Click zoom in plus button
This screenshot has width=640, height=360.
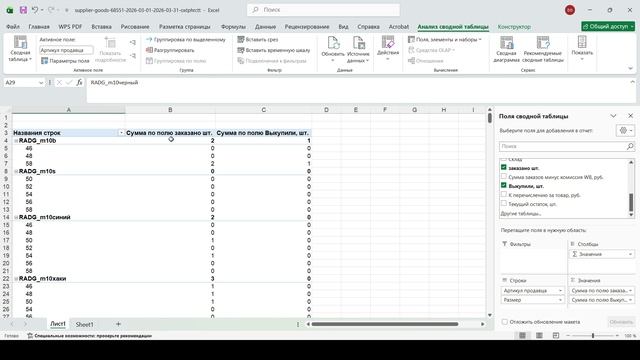(x=616, y=336)
